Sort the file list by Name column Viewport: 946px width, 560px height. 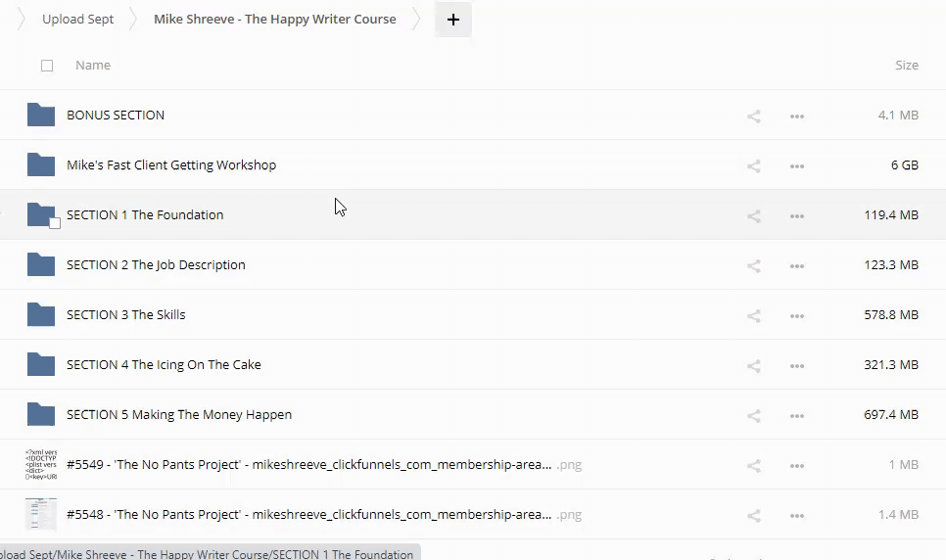click(x=93, y=66)
